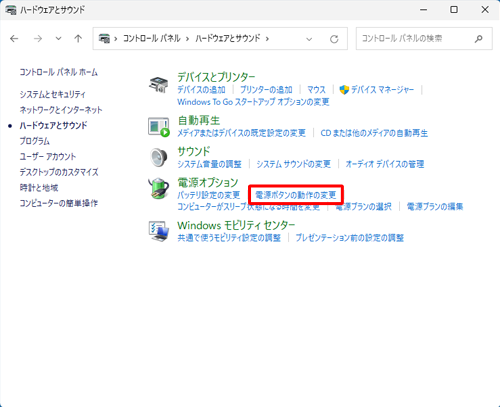Click the address bar control panel icon
This screenshot has height=407, width=500.
coord(104,39)
